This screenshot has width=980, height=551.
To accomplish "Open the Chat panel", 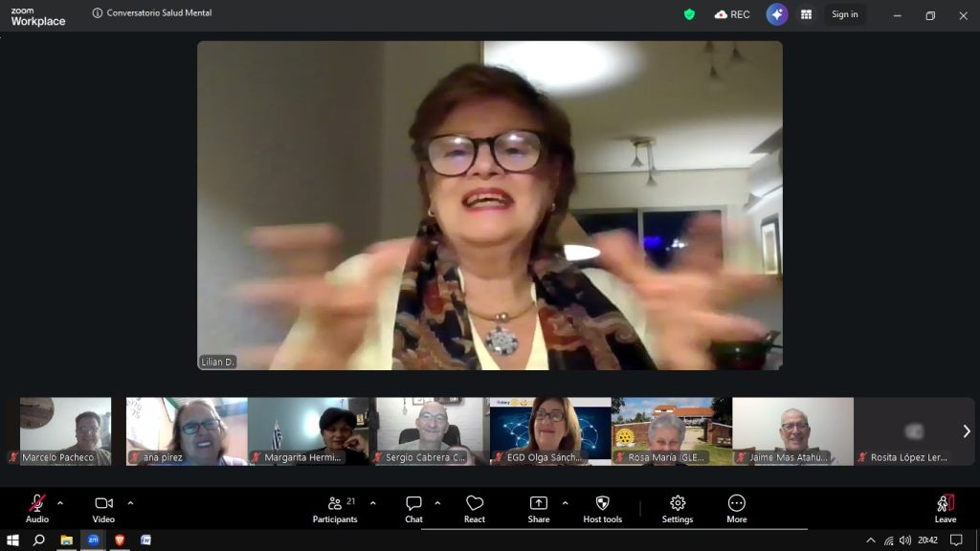I will (413, 508).
